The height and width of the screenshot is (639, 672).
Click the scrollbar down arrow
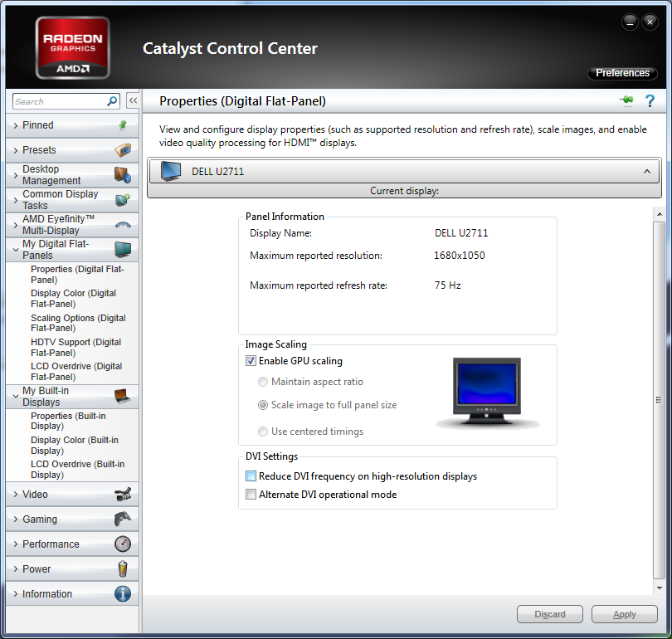tap(660, 588)
